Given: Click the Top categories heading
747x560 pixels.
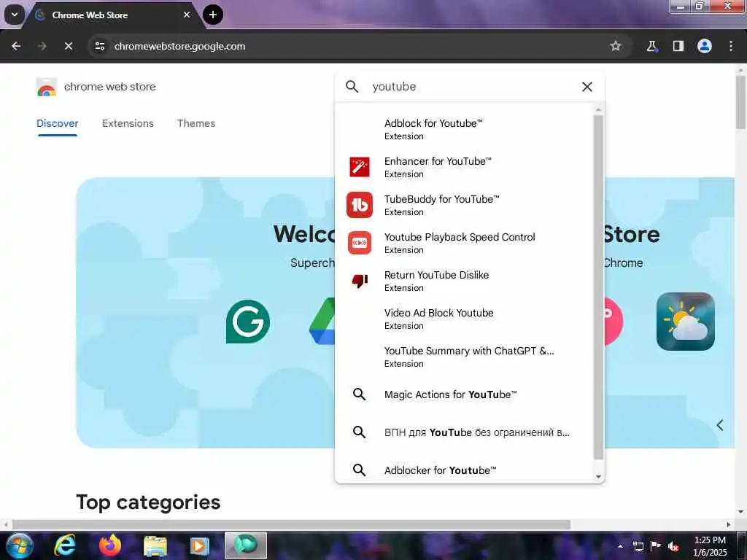Looking at the screenshot, I should tap(148, 502).
